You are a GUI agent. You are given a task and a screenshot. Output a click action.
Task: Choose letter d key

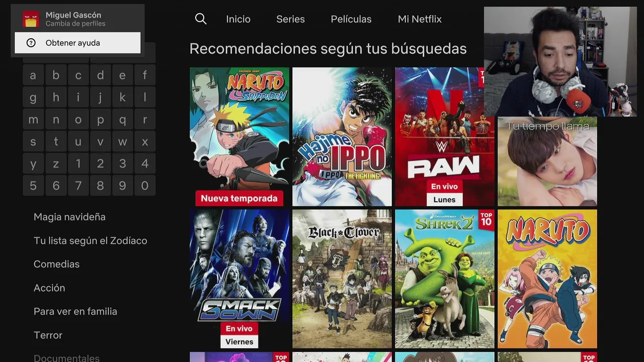(100, 75)
